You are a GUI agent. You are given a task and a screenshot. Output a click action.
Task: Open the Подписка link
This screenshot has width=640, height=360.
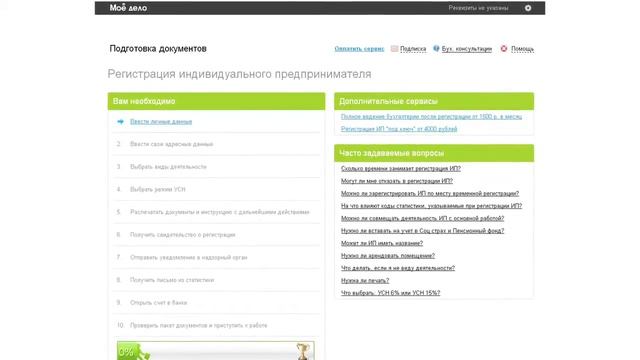pos(413,49)
